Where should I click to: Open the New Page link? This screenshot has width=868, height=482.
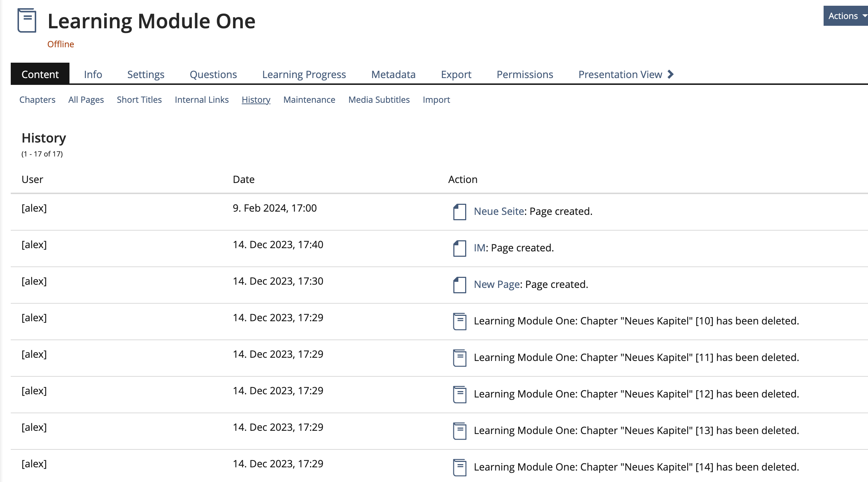[497, 284]
